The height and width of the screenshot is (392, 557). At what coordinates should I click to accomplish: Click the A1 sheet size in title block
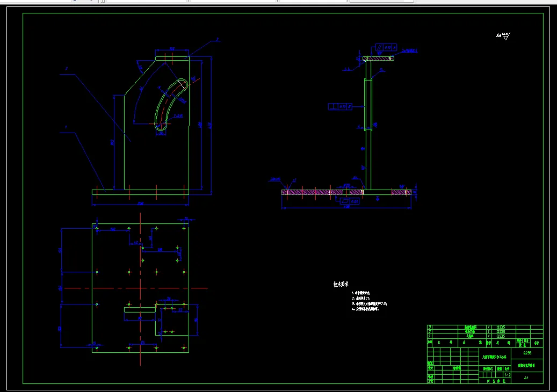coord(526,378)
